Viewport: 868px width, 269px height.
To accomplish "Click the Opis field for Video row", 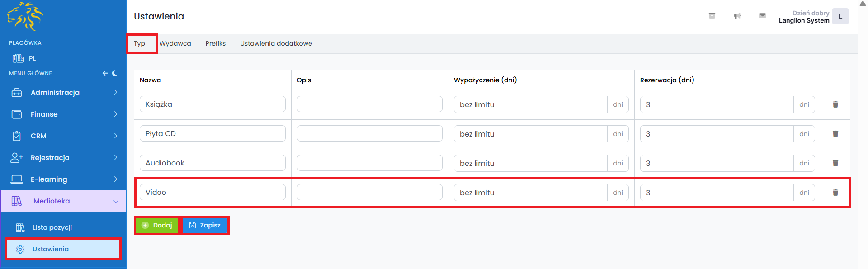I will (369, 193).
